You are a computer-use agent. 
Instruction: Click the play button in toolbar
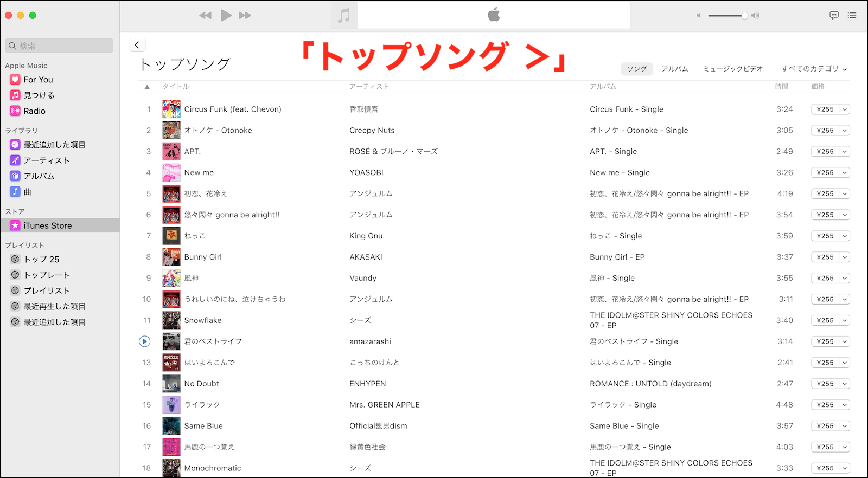(x=226, y=15)
